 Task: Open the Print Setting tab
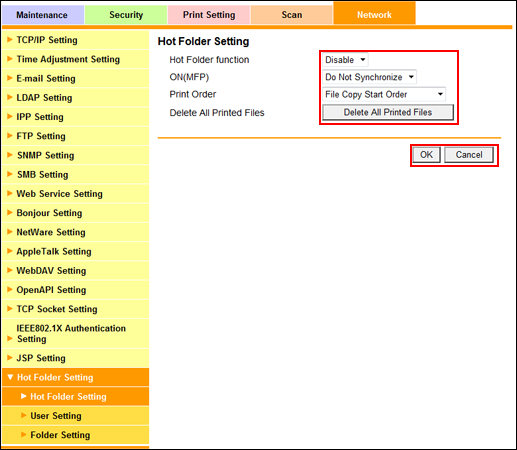[x=209, y=15]
